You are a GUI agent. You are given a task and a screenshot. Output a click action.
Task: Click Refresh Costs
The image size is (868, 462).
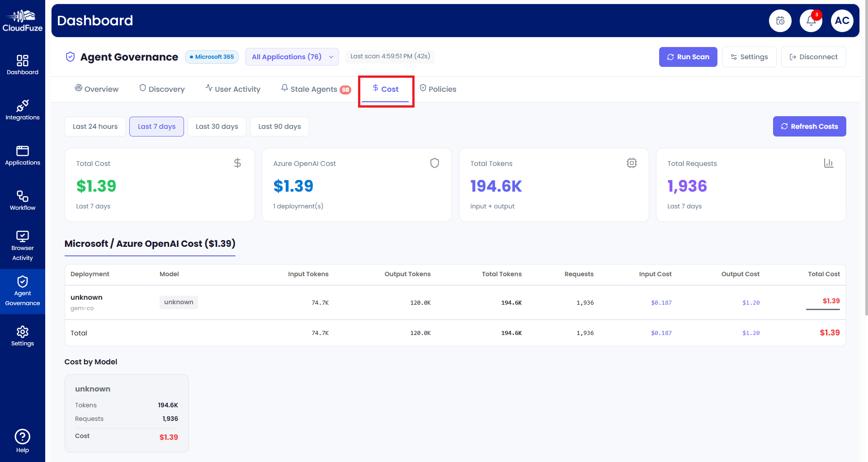809,127
